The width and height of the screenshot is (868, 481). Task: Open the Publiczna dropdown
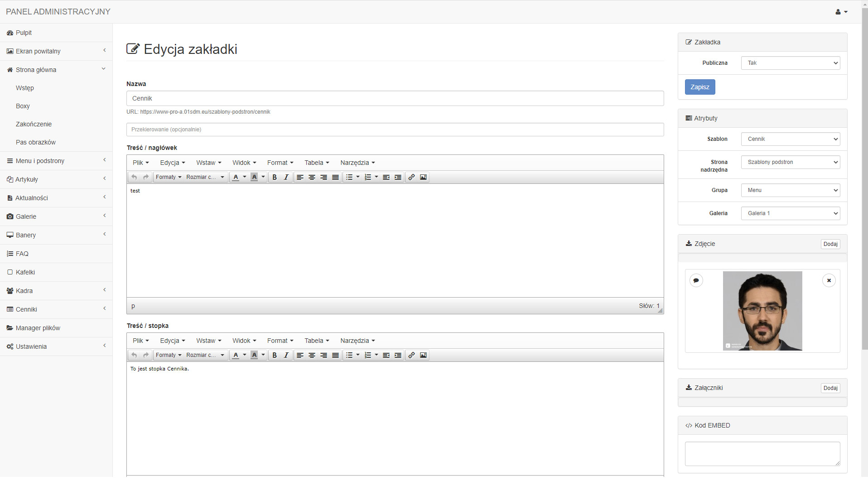point(790,63)
